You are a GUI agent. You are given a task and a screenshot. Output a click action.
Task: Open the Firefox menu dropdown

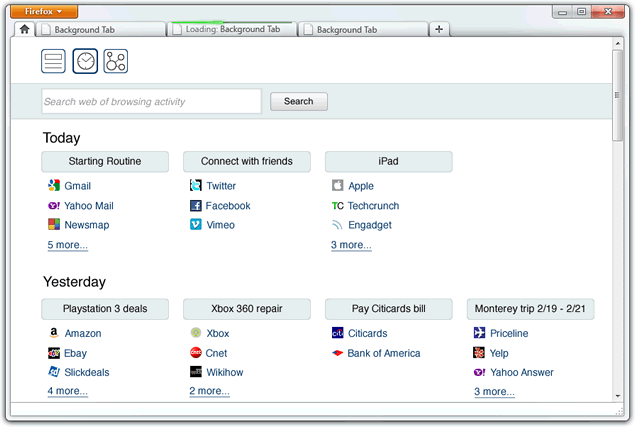(44, 11)
